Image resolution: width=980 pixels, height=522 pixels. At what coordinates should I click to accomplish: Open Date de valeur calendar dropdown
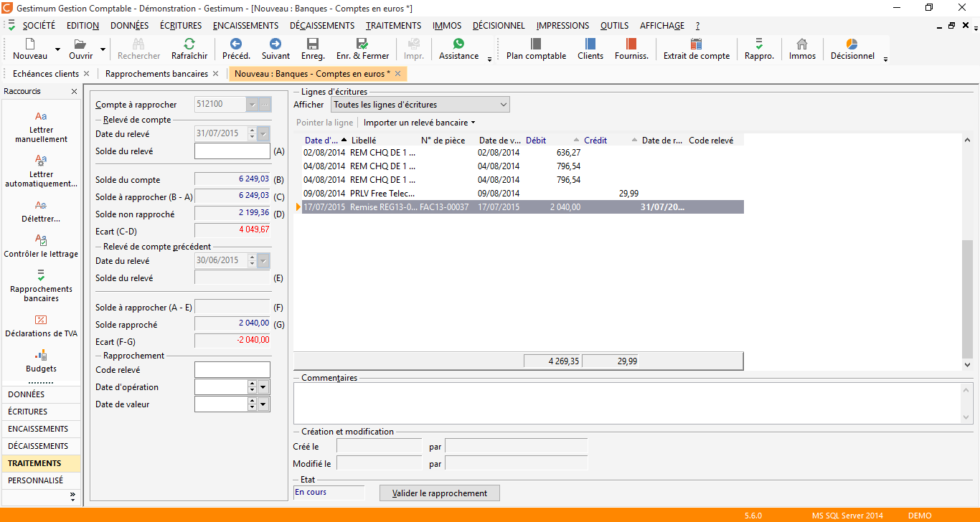click(x=264, y=404)
